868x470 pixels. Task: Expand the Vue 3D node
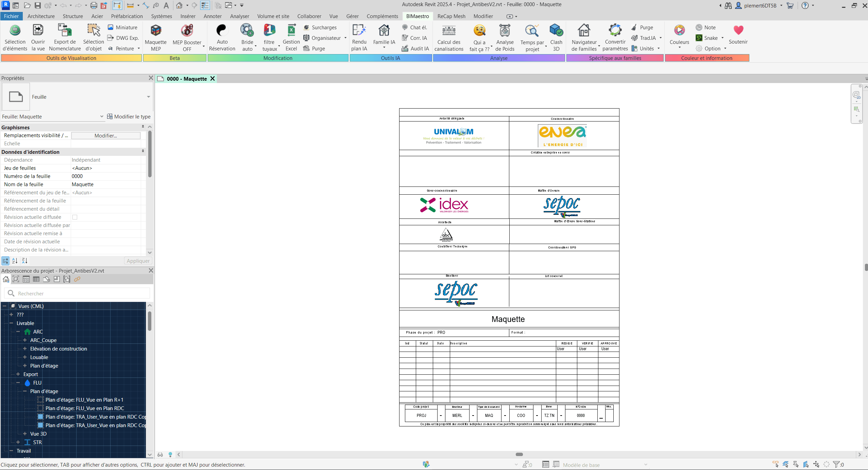25,434
